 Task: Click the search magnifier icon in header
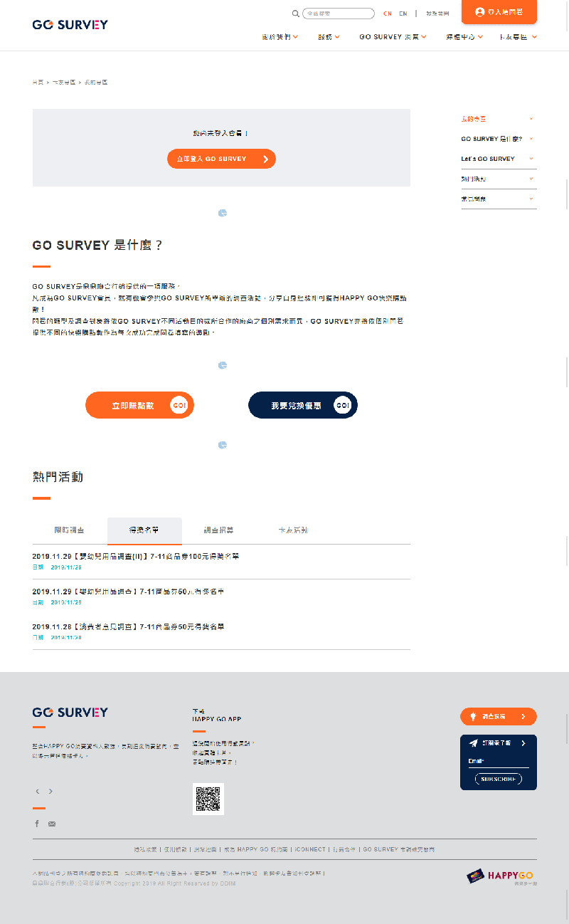click(x=295, y=14)
